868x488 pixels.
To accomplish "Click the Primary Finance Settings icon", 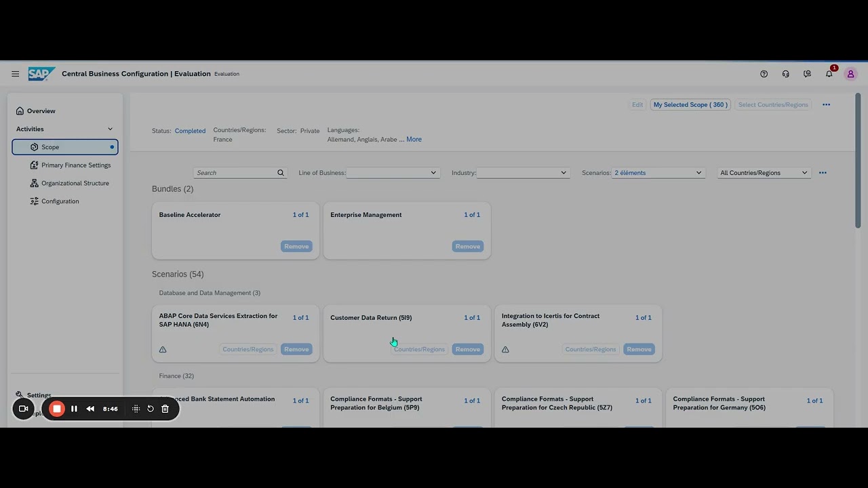I will tap(34, 165).
